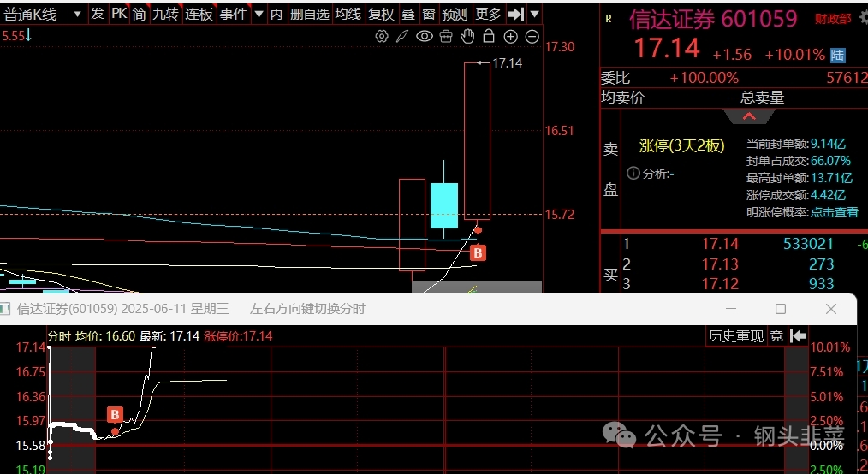Click the 窗 window button
The height and width of the screenshot is (474, 868).
point(429,14)
